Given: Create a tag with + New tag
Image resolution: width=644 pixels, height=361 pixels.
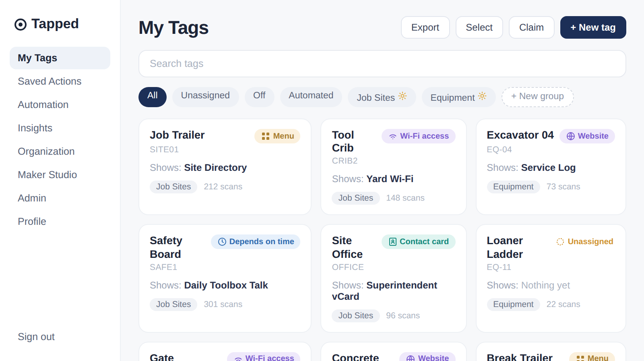Looking at the screenshot, I should pyautogui.click(x=593, y=27).
